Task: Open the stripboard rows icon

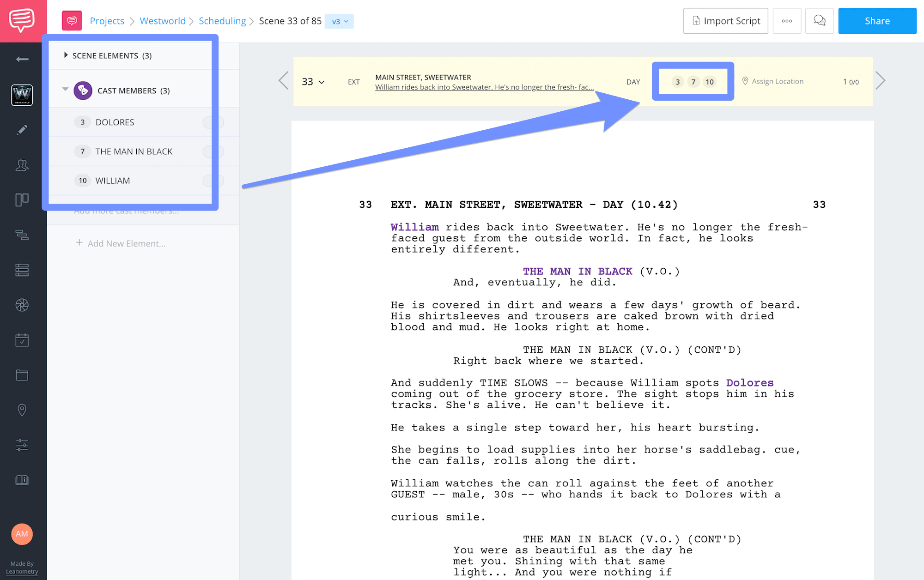Action: [x=22, y=270]
